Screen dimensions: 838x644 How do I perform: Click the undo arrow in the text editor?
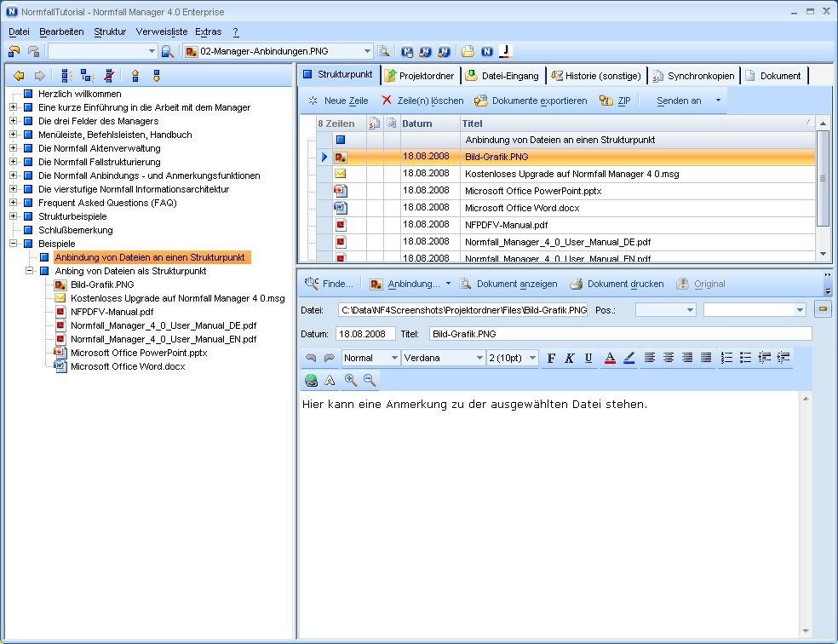309,358
